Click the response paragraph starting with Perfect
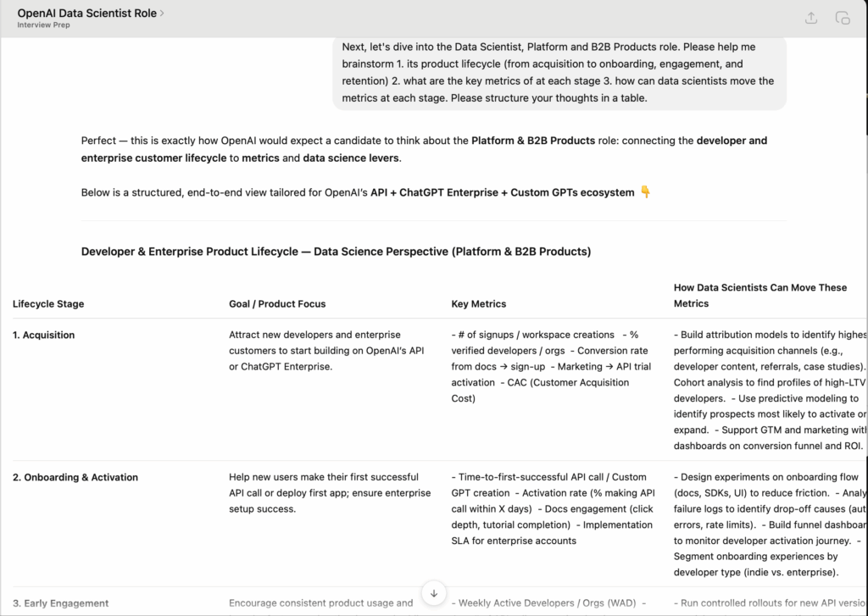The width and height of the screenshot is (868, 616). pos(424,149)
